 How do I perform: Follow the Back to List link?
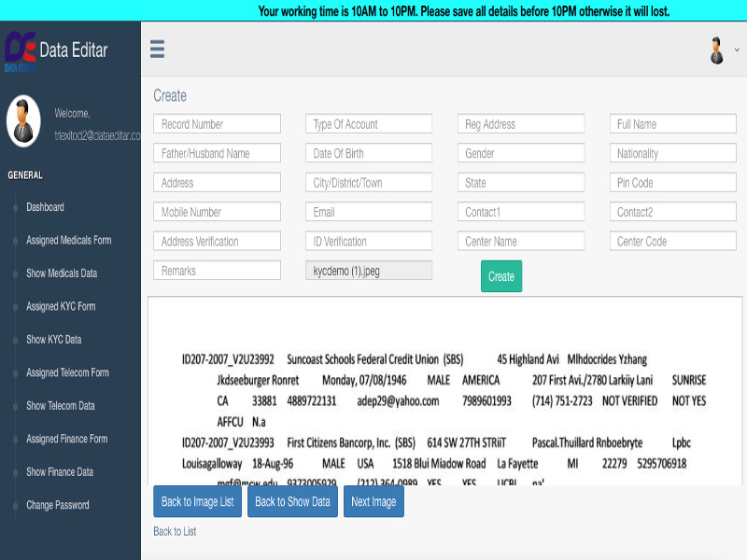point(175,531)
